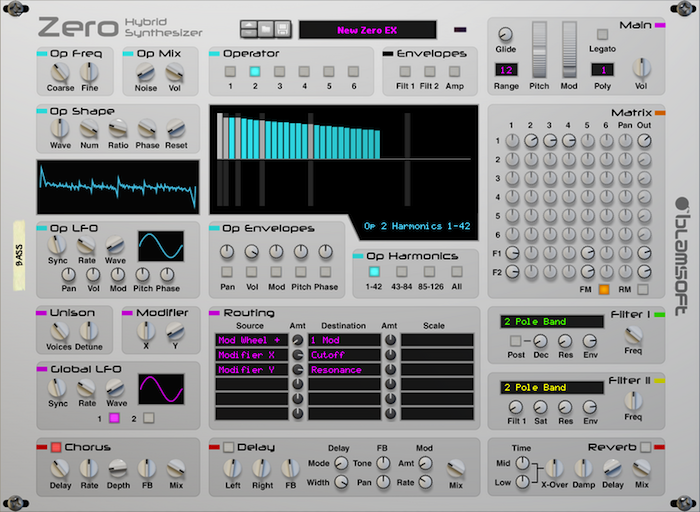
Task: Select the 85-126 harmonics range button
Action: coord(429,271)
